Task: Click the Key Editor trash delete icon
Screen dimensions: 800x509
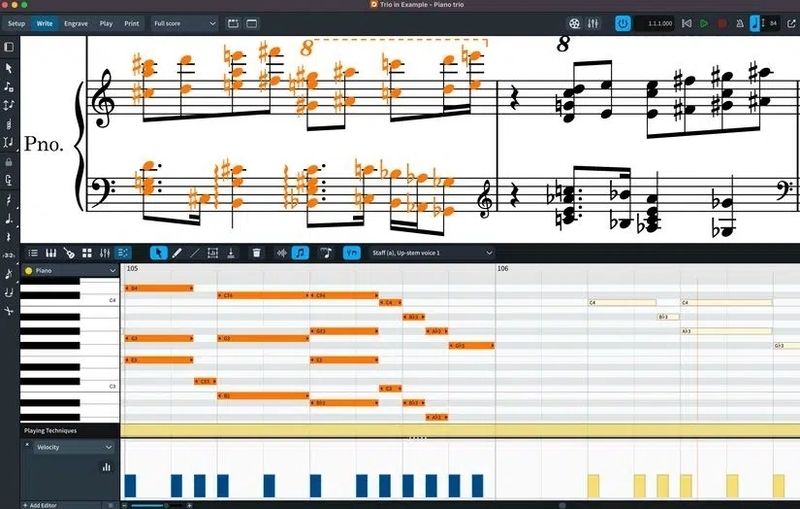Action: [257, 253]
